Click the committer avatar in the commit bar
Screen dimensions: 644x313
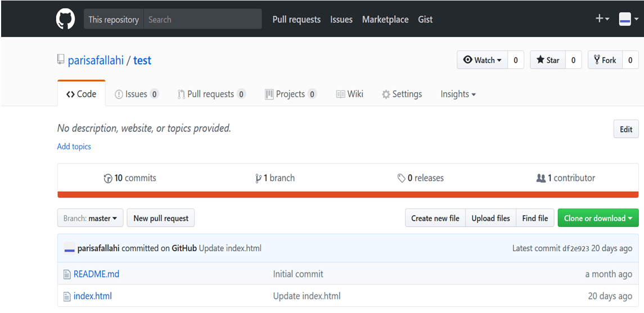click(69, 248)
